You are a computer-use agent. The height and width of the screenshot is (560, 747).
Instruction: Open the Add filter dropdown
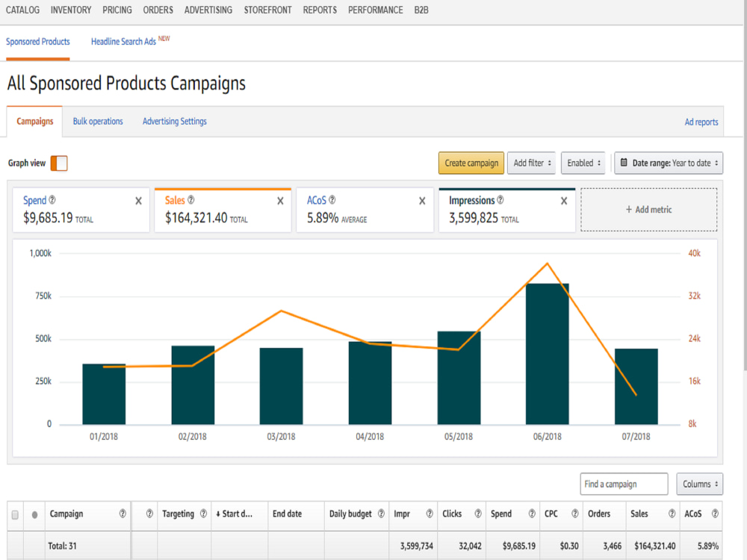pyautogui.click(x=531, y=163)
